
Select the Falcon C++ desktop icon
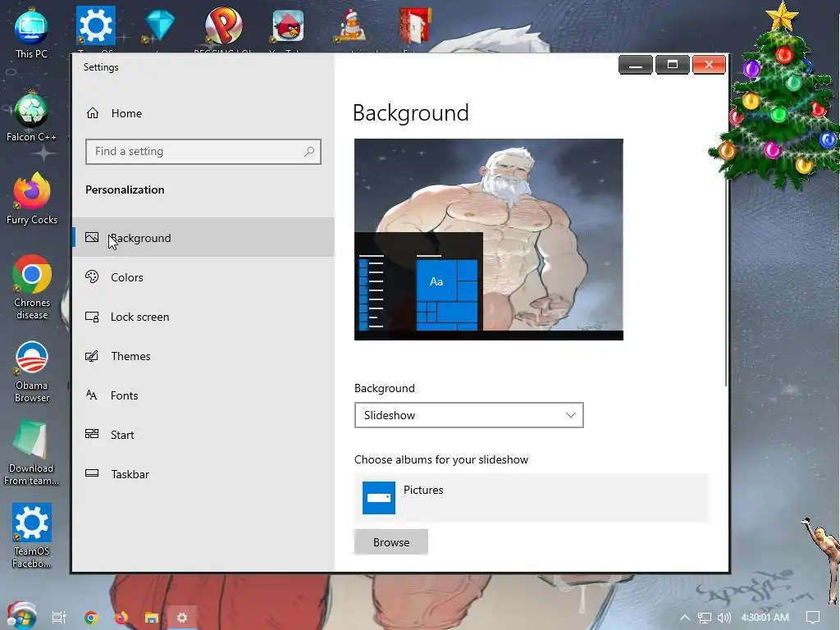point(32,117)
